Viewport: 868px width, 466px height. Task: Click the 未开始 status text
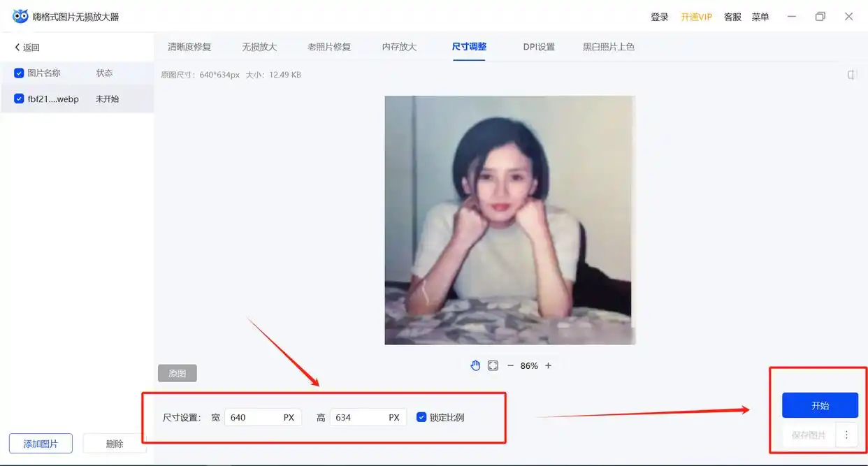point(107,99)
